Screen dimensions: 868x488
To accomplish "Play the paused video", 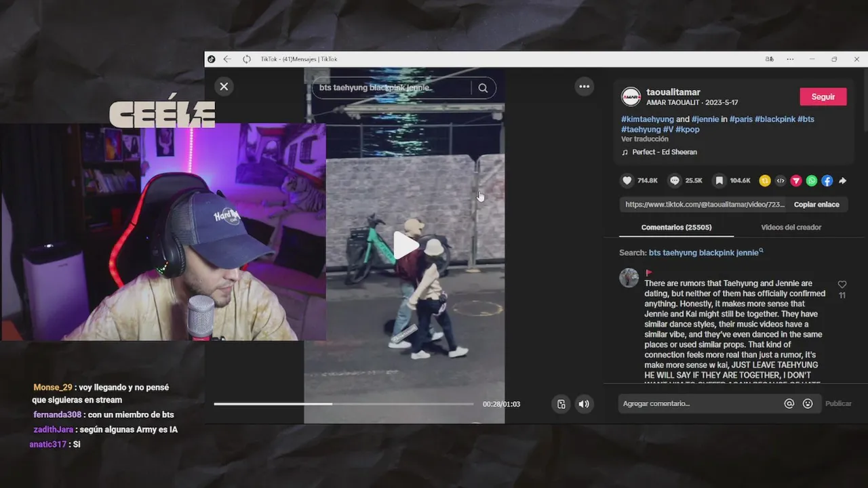I will pos(405,245).
